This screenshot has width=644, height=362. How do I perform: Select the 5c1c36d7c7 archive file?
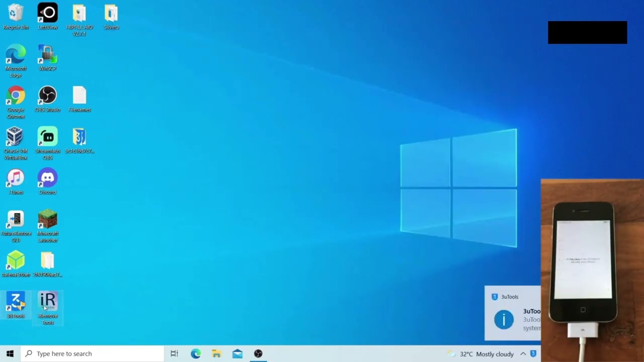pos(79,140)
